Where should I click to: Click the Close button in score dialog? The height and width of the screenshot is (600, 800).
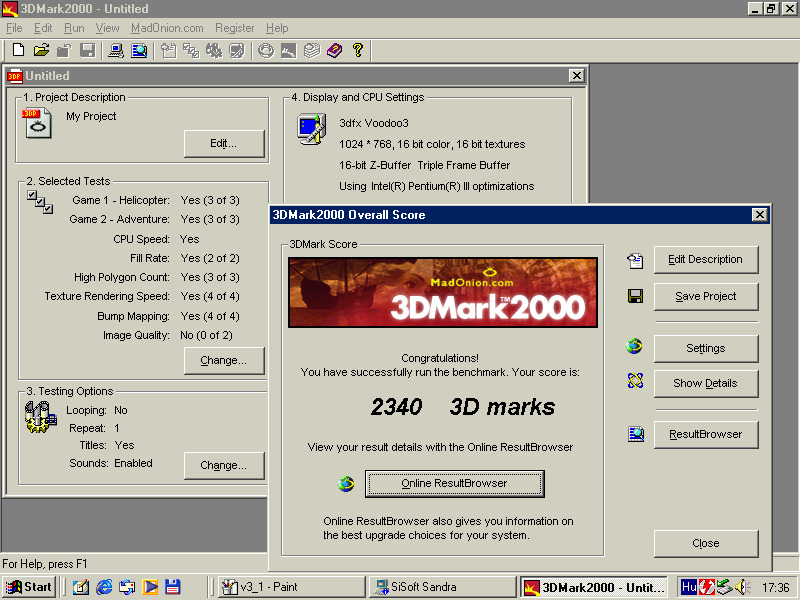click(706, 543)
